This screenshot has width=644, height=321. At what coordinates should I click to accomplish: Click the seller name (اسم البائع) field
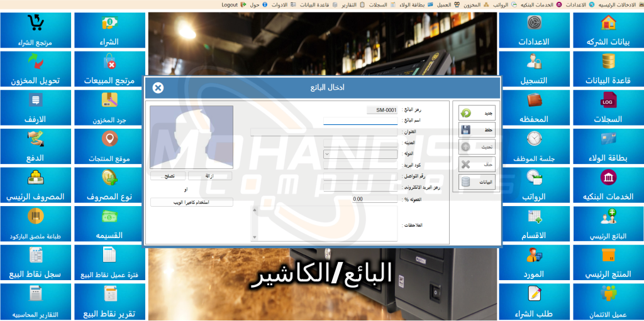360,121
